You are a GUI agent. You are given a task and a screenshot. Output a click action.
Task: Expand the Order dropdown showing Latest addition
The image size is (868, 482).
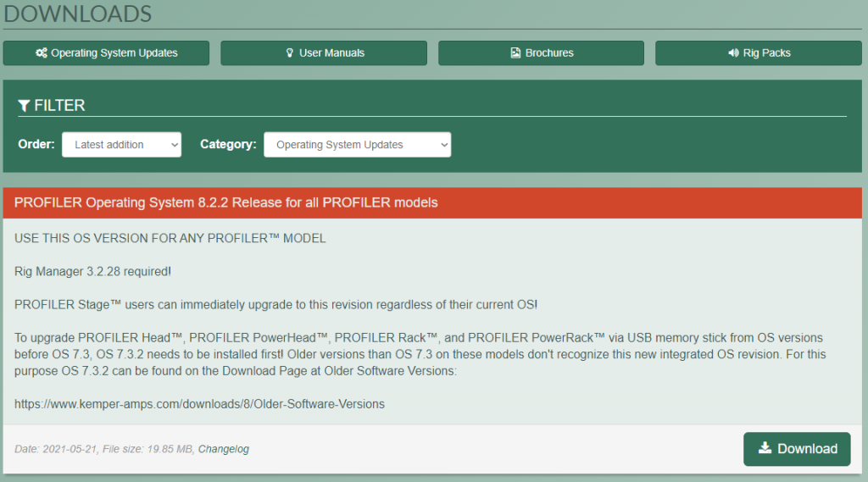(x=122, y=145)
